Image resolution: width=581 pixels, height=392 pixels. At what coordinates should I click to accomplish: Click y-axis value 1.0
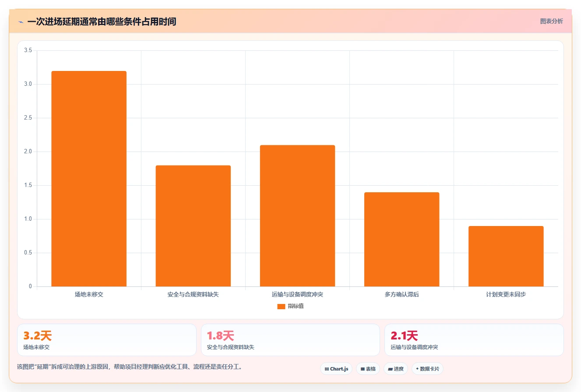[28, 219]
